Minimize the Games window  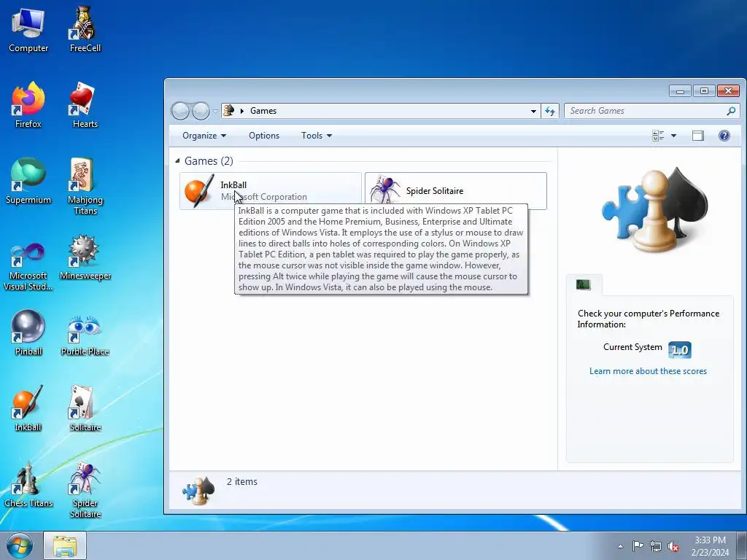[680, 90]
